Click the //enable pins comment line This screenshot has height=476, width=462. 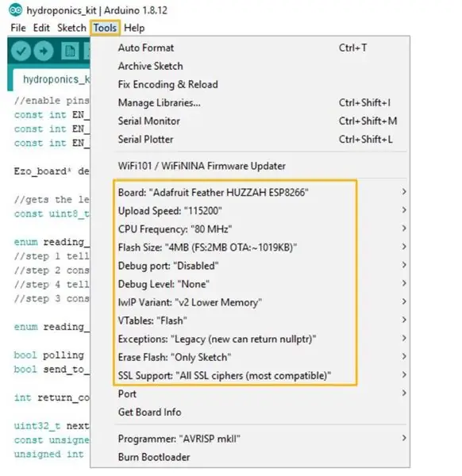click(52, 101)
